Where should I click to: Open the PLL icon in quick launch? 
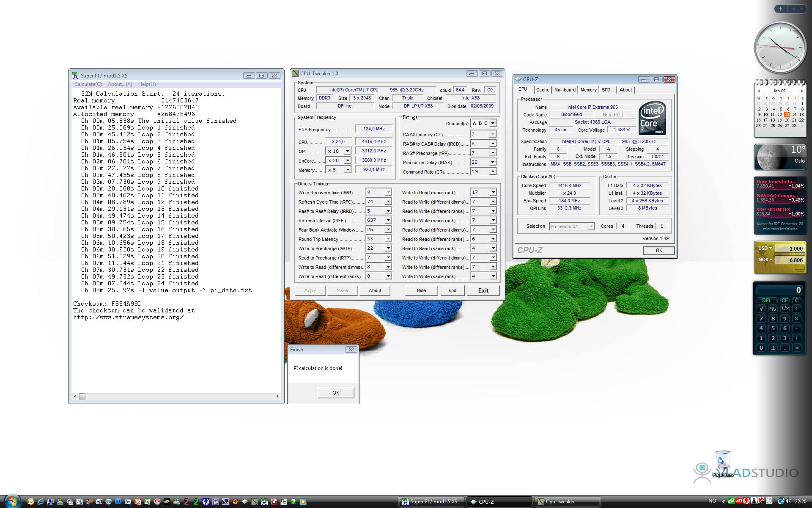click(225, 502)
